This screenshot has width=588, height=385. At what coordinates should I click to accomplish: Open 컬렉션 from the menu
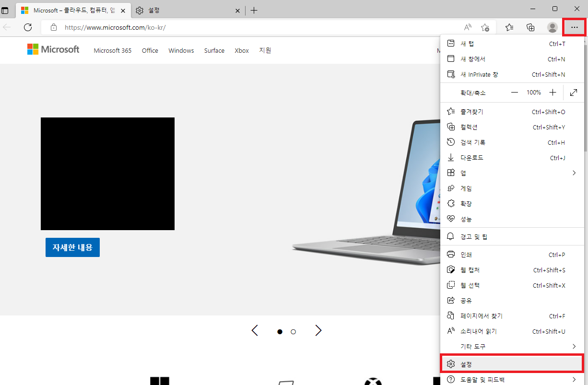(512, 127)
